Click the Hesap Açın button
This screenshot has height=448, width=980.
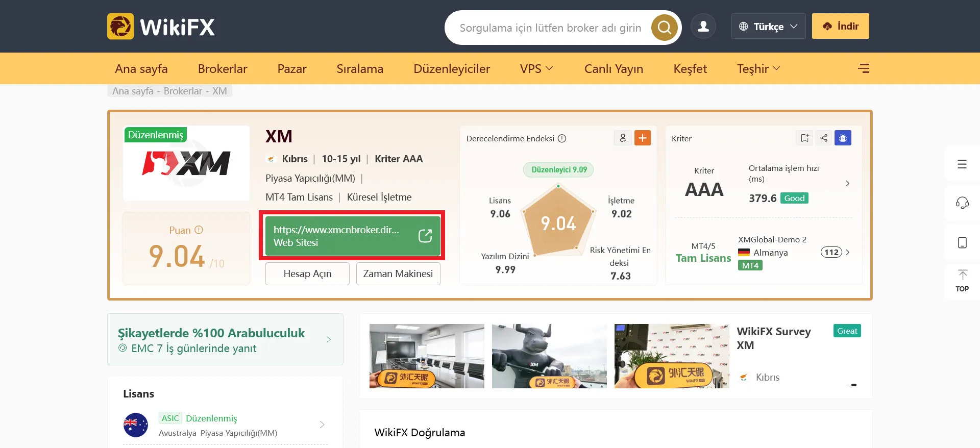307,273
